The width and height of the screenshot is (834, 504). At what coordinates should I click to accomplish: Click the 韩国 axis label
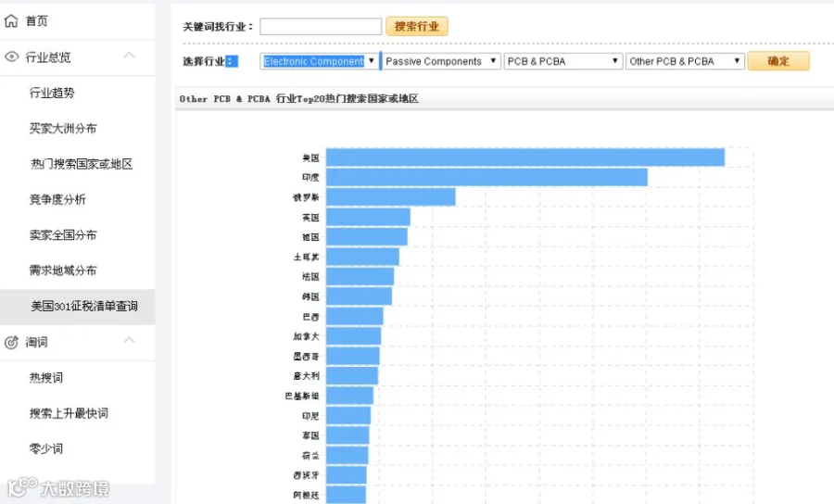[311, 296]
